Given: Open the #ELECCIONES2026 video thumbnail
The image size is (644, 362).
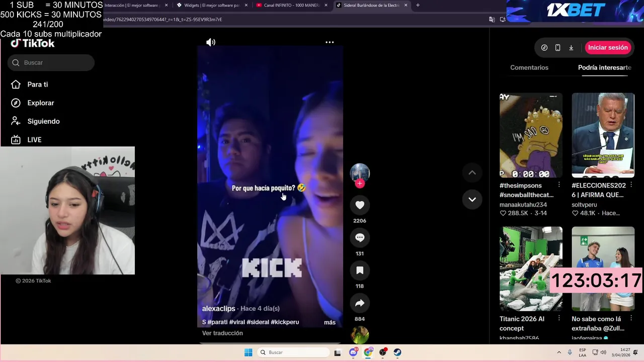Looking at the screenshot, I should [x=603, y=135].
